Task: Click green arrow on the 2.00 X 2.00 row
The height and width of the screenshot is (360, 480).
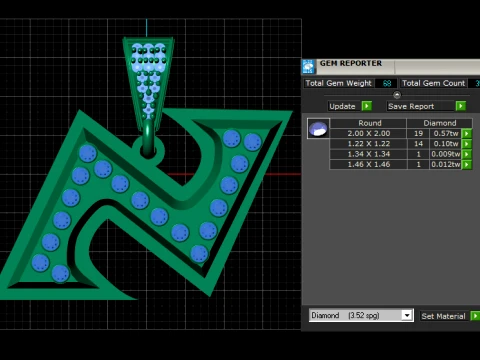Action: pyautogui.click(x=467, y=134)
